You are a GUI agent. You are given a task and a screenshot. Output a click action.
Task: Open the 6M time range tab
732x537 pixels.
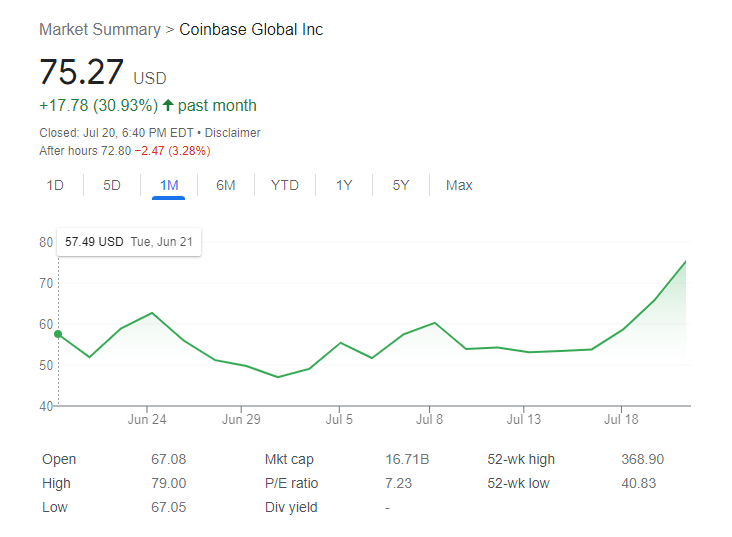coord(226,185)
